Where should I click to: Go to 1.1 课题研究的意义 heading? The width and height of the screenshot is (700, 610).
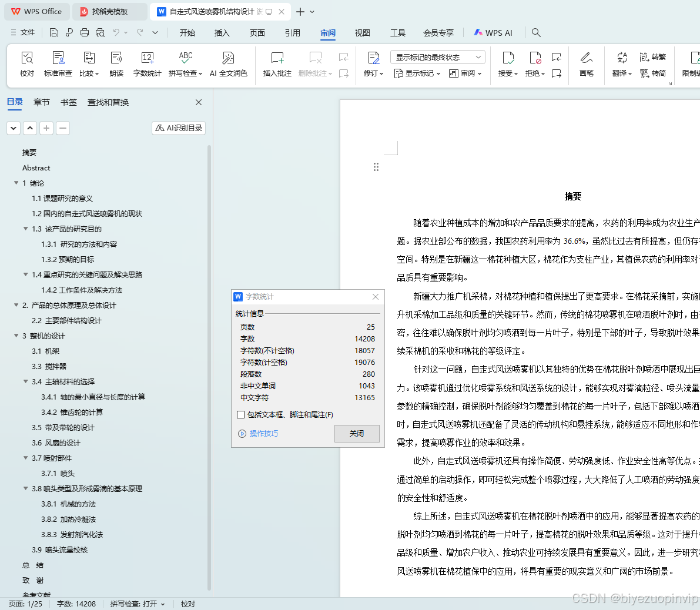tap(62, 198)
